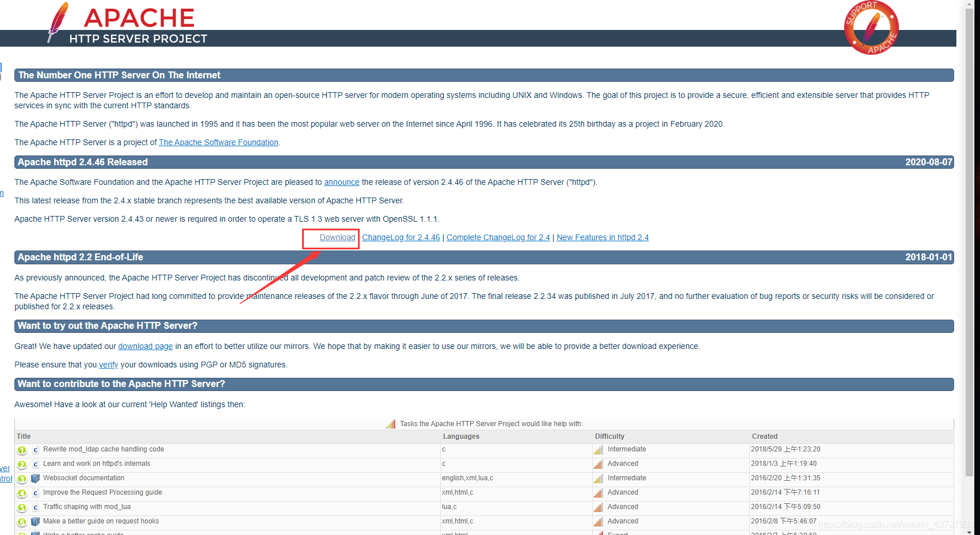The width and height of the screenshot is (980, 535).
Task: Select 'Make a better guide on request hooks'
Action: [x=101, y=521]
